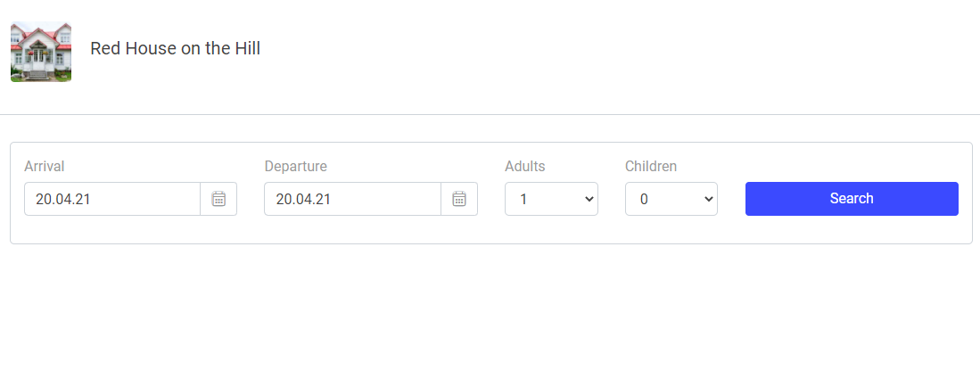
Task: Click the Arrival field label
Action: [x=45, y=167]
